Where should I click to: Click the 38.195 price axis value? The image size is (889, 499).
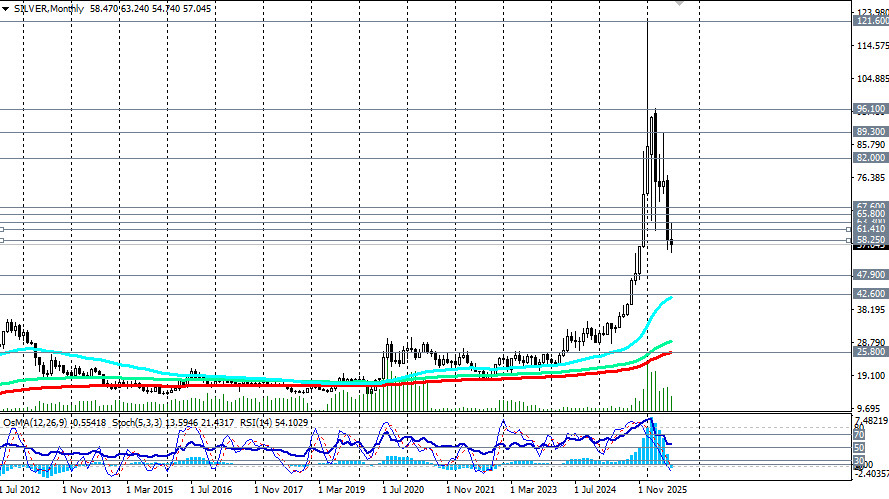(871, 310)
